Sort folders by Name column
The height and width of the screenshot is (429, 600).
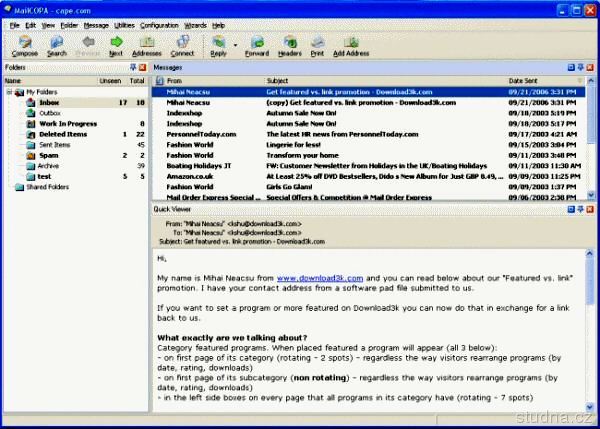coord(50,81)
